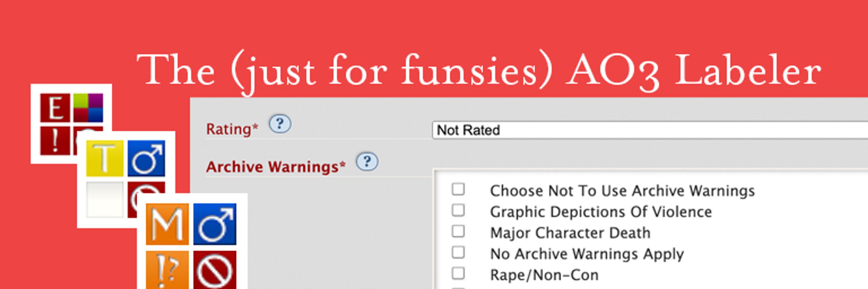This screenshot has width=868, height=289.
Task: Select the multicolored category square symbol
Action: click(88, 108)
